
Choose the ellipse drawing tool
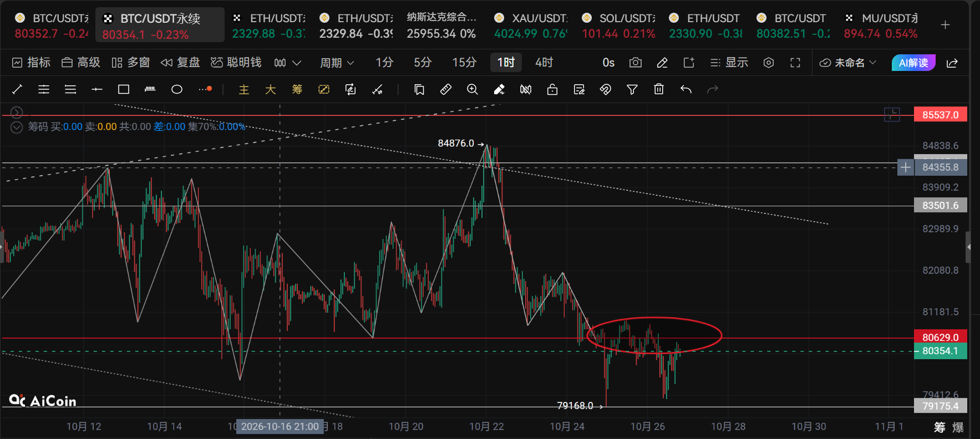[x=177, y=89]
